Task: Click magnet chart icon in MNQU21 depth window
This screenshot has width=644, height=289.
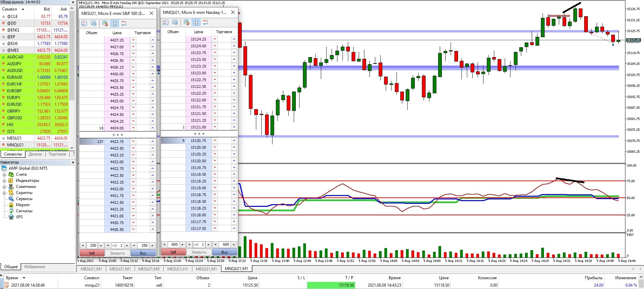Action: 186,22
